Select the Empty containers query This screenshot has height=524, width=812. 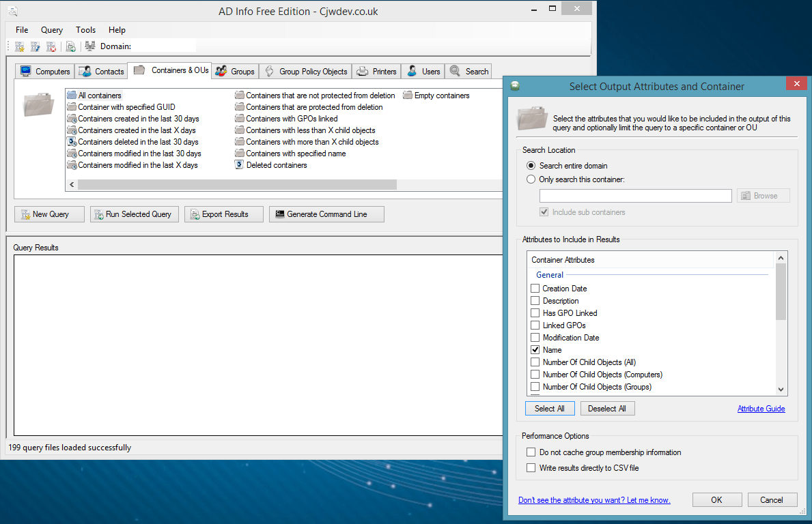pyautogui.click(x=440, y=95)
